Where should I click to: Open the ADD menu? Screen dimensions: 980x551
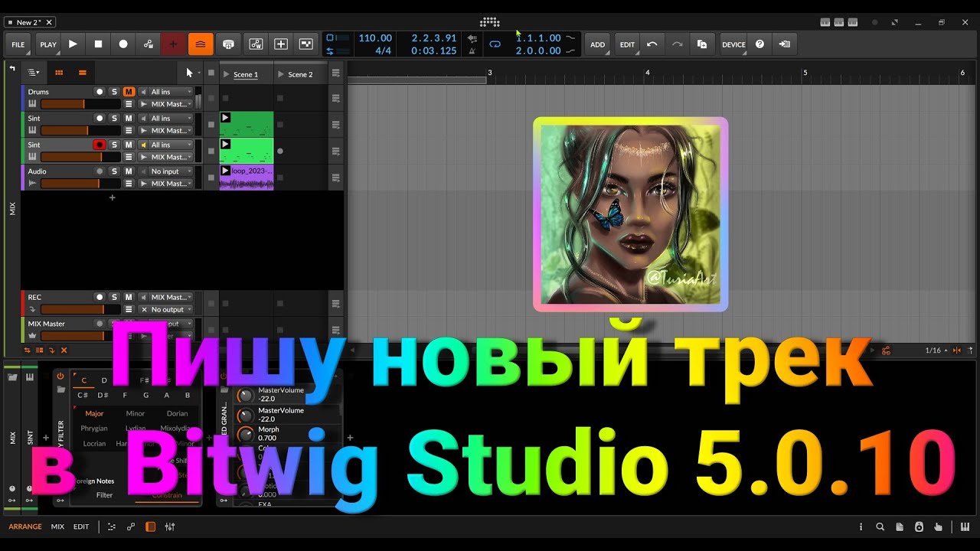coord(597,44)
